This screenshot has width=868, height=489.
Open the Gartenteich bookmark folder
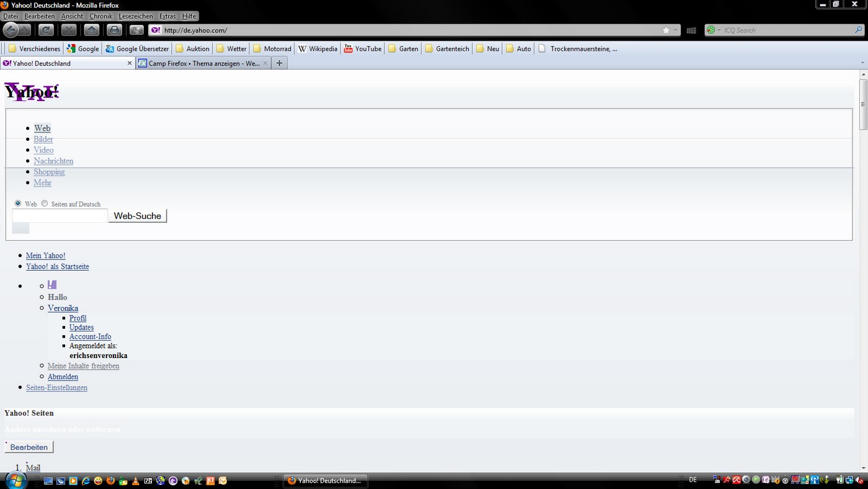(447, 48)
